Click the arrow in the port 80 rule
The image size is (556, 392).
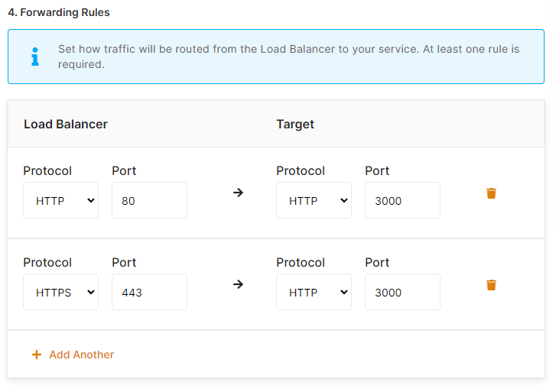pos(238,193)
